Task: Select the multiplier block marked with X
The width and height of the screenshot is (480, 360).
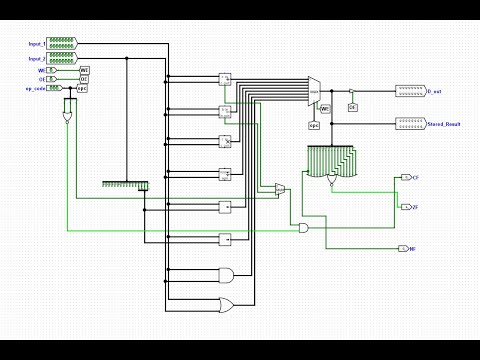Action: click(225, 141)
